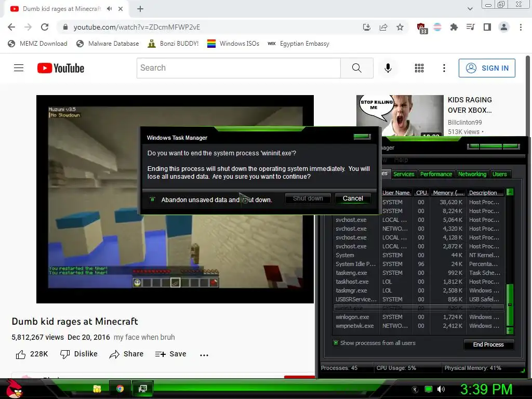Screen dimensions: 532x399
Task: Click the install/download icon in address bar
Action: click(x=366, y=27)
